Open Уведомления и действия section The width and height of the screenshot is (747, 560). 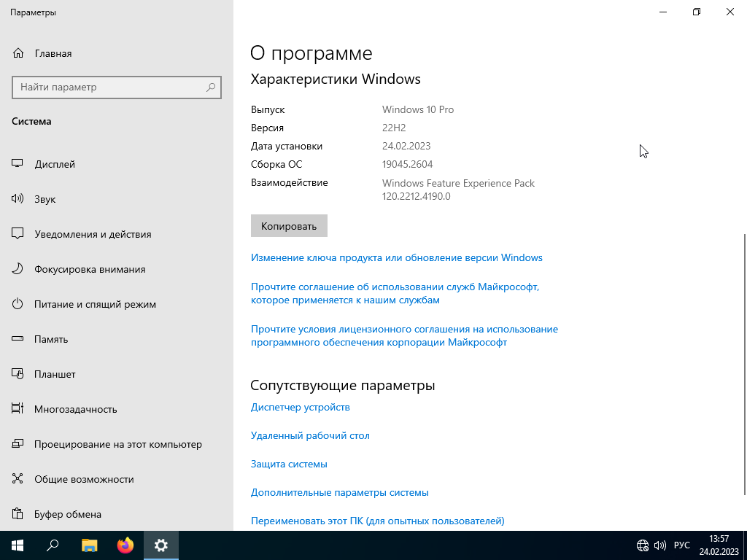pos(93,234)
